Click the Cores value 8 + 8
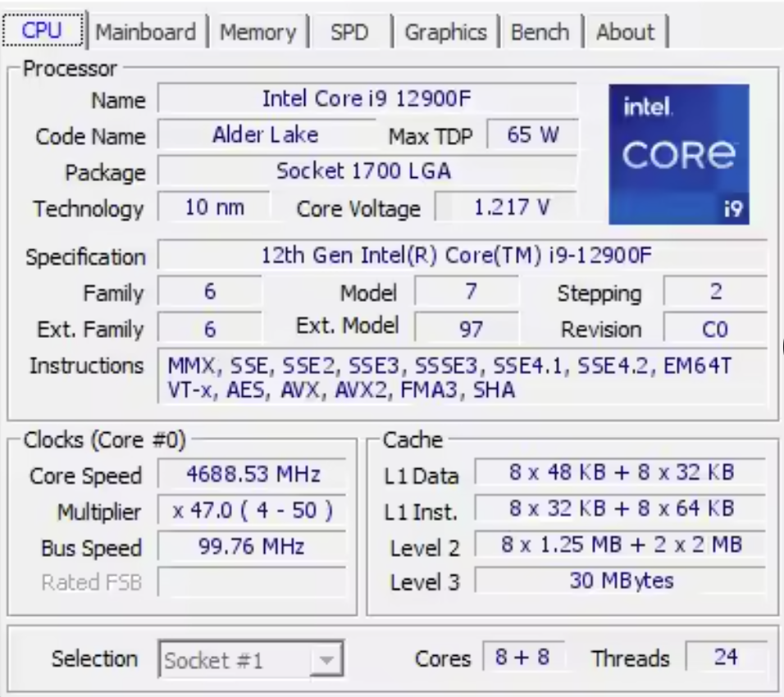 click(523, 657)
